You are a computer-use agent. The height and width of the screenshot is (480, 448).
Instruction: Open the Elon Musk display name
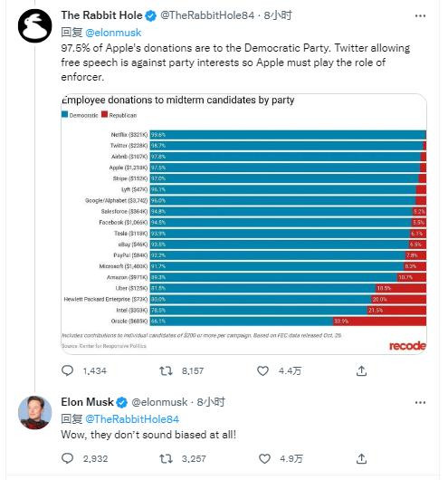click(87, 402)
